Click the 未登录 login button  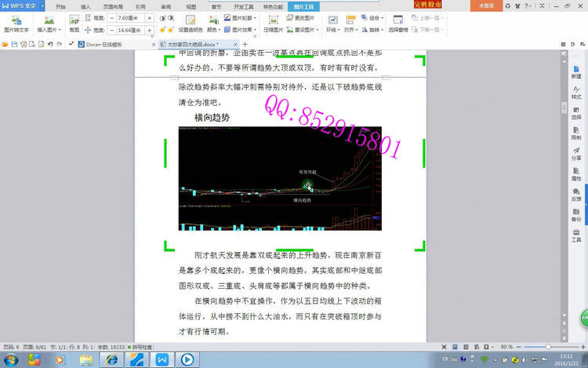click(487, 5)
